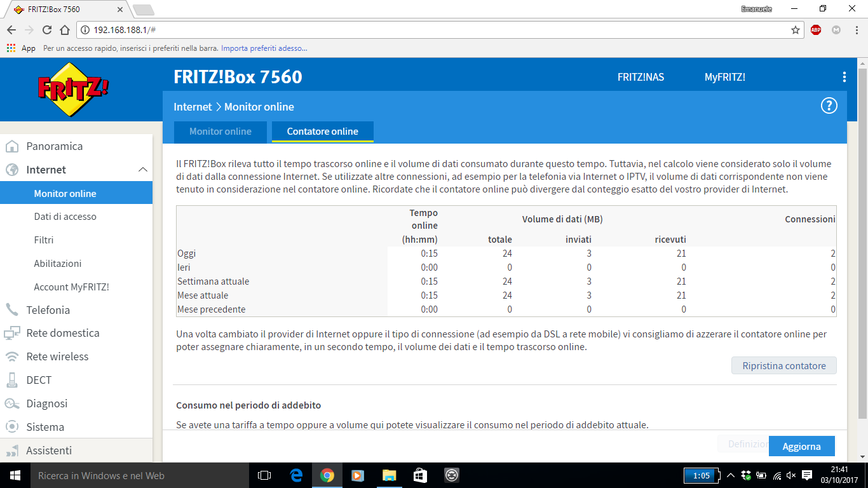The image size is (868, 488).
Task: Open the Action Center notifications icon
Action: (807, 475)
